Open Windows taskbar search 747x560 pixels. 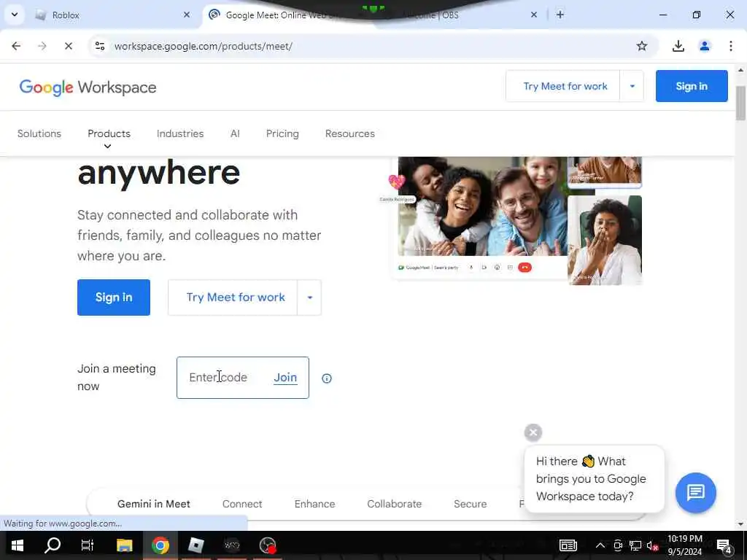coord(53,545)
